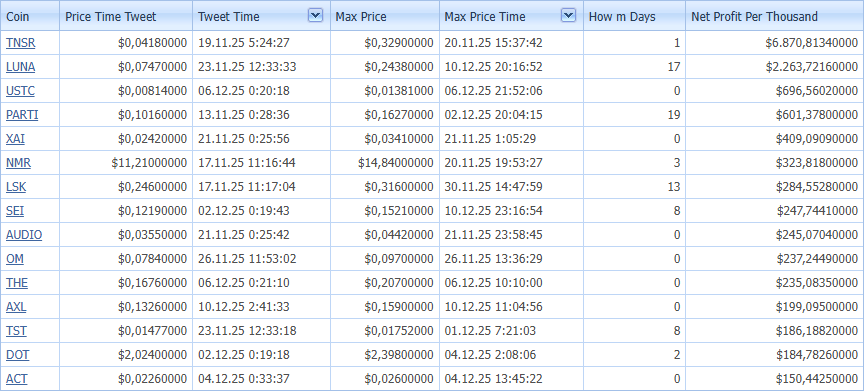Image resolution: width=864 pixels, height=391 pixels.
Task: Select USTC net profit $696,56020000
Action: point(817,91)
